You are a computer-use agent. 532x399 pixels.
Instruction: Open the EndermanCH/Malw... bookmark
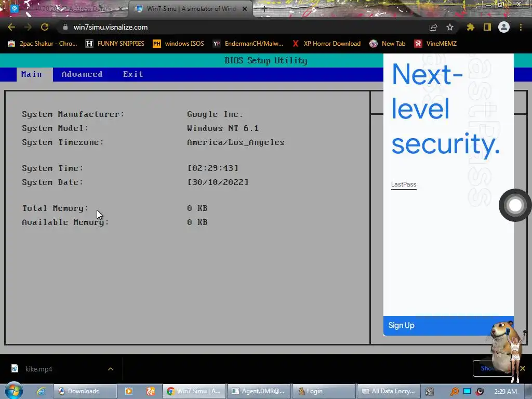tap(248, 44)
